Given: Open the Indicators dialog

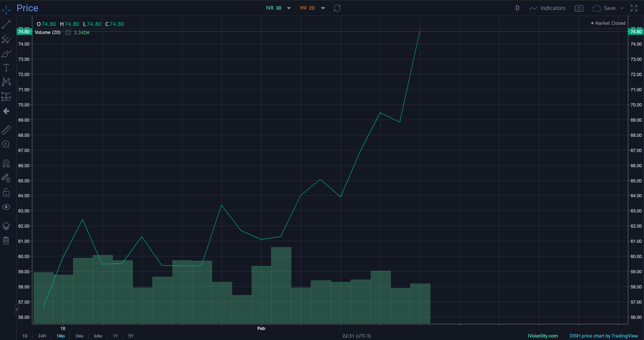Looking at the screenshot, I should [547, 8].
